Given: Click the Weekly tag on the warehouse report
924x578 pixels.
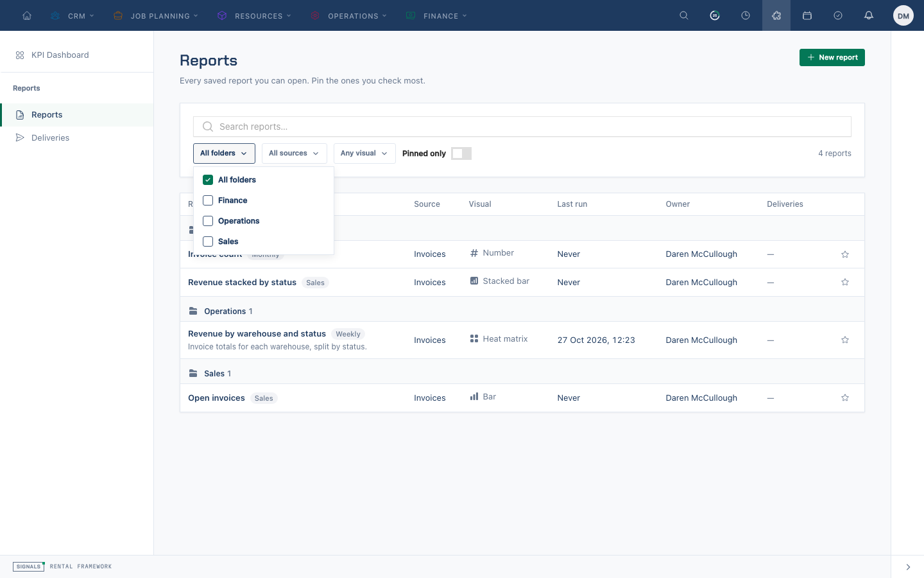Looking at the screenshot, I should (x=348, y=334).
